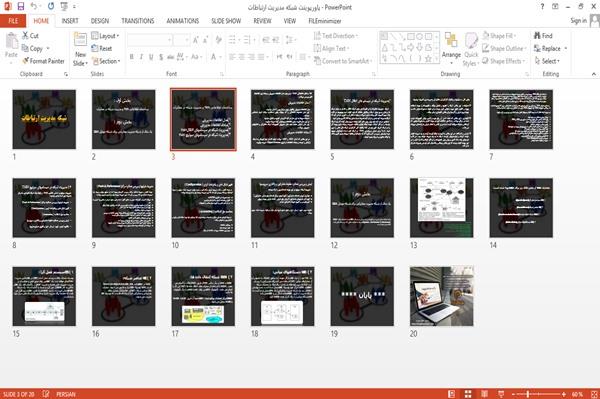Collapse the ribbon with the chevron arrow

pyautogui.click(x=593, y=74)
